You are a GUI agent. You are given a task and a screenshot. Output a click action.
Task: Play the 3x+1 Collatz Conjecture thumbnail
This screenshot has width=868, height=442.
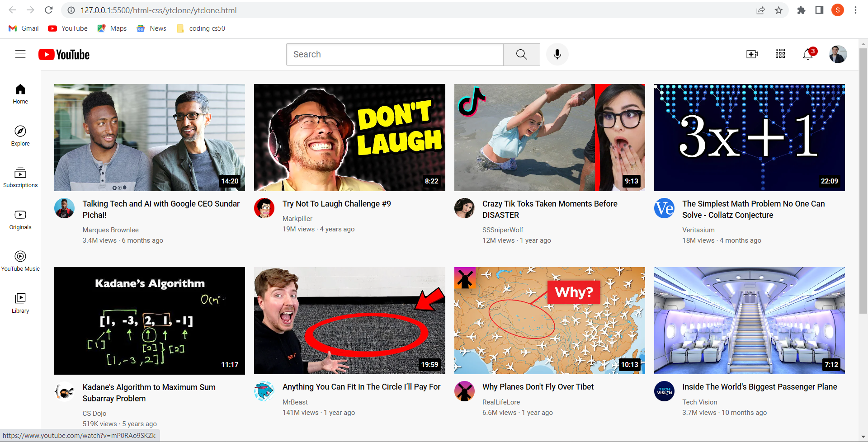point(749,137)
